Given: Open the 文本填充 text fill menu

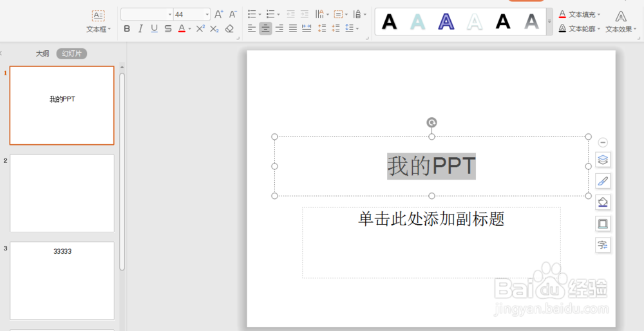Looking at the screenshot, I should [x=580, y=14].
